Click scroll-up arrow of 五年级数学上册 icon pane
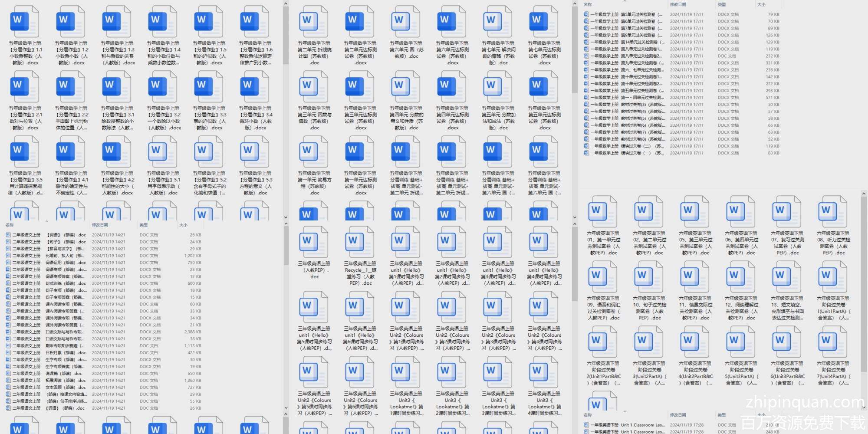The image size is (868, 434). pyautogui.click(x=286, y=3)
